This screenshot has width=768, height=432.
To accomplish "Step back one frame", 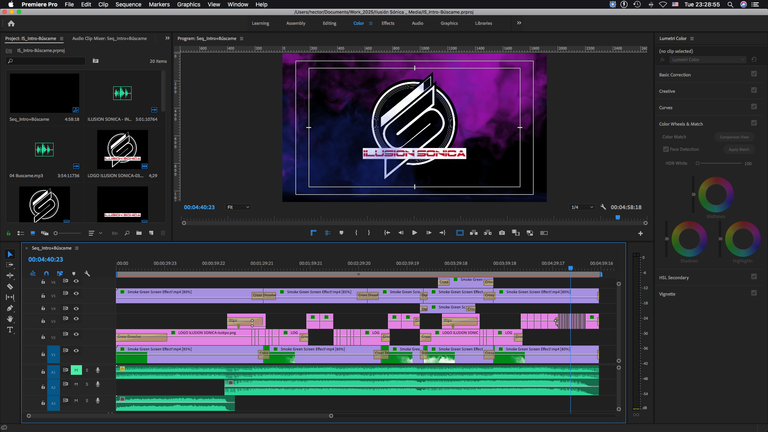I will pos(401,233).
